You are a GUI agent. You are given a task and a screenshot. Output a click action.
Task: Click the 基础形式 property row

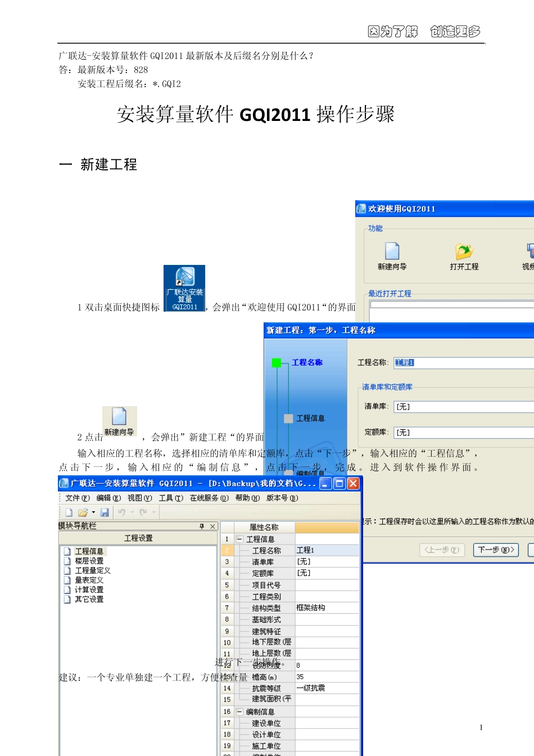(x=290, y=619)
